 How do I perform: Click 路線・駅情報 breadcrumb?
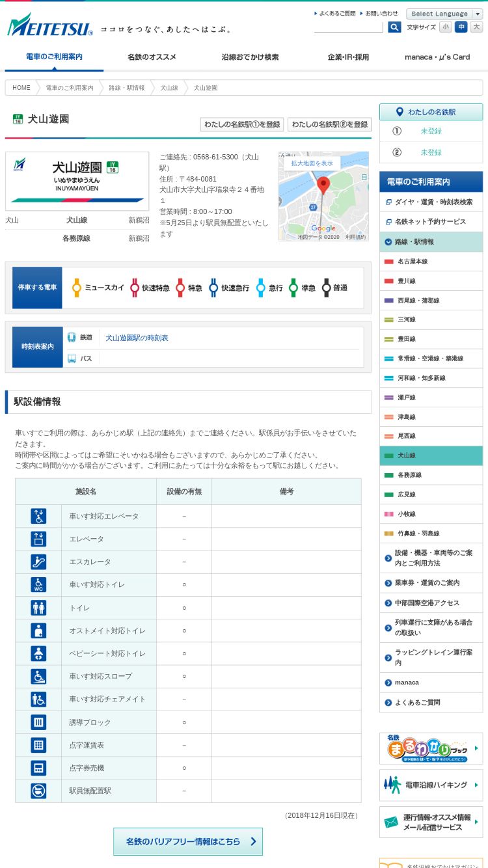127,88
